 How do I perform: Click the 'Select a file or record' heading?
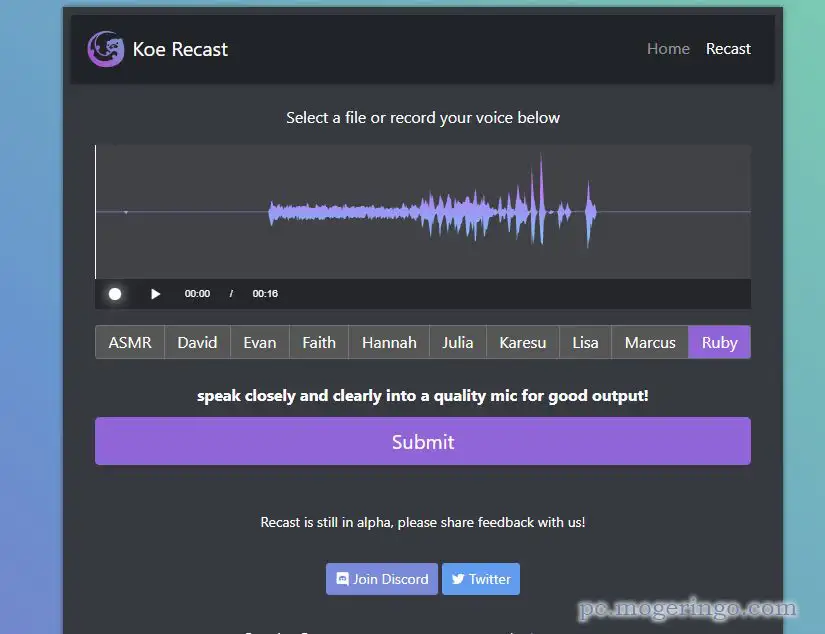point(423,117)
